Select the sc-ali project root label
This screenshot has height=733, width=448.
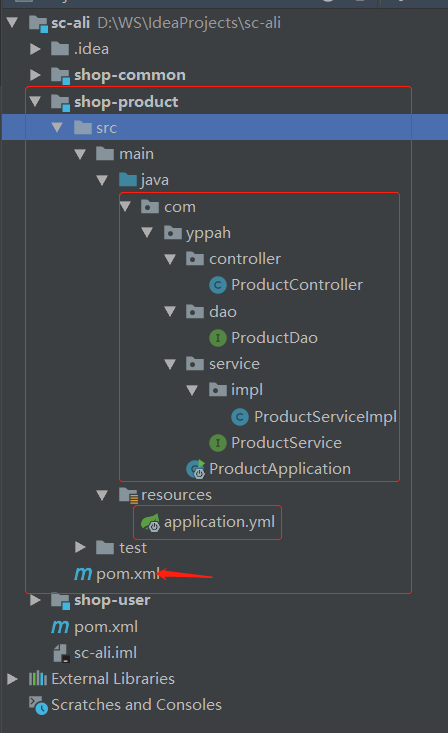70,22
